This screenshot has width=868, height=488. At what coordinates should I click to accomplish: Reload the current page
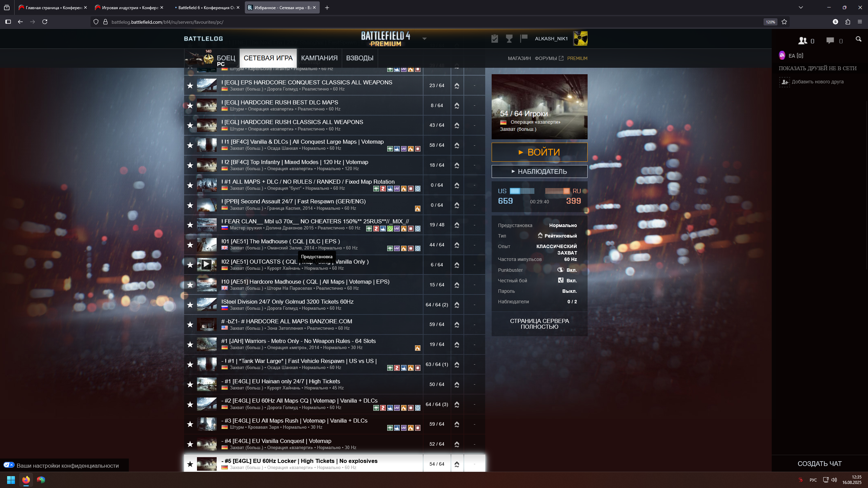(45, 22)
